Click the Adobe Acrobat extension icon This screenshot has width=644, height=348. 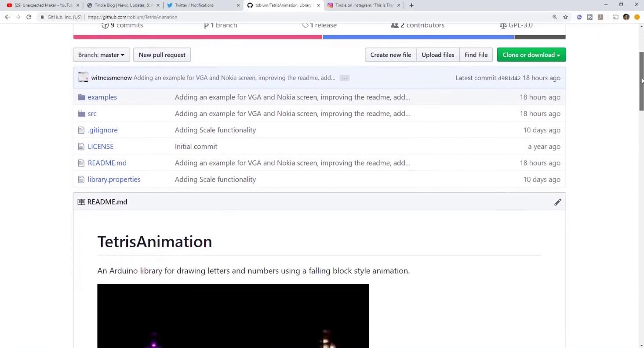[x=600, y=17]
